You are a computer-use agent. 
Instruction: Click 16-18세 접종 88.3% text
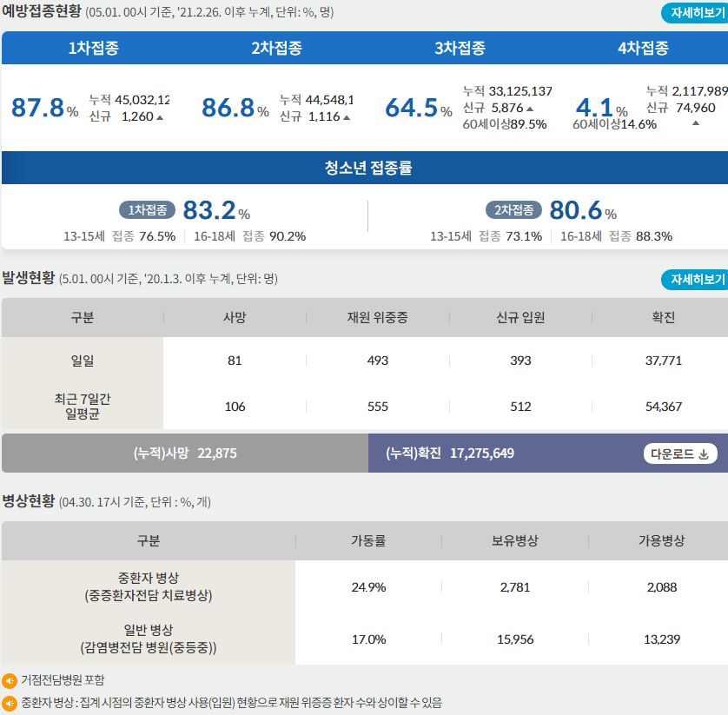pyautogui.click(x=616, y=236)
